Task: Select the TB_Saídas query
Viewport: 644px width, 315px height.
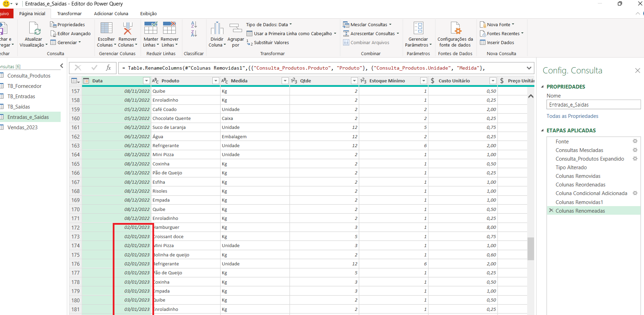Action: pos(19,106)
